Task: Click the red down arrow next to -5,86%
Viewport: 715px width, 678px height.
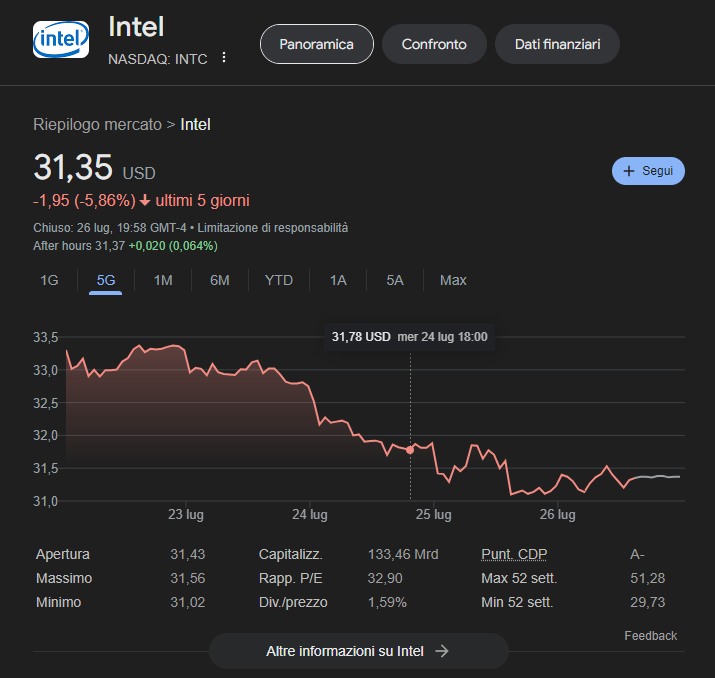Action: click(145, 200)
